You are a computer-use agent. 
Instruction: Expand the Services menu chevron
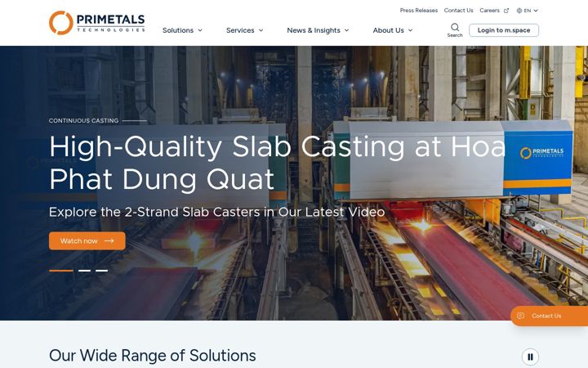coord(261,30)
